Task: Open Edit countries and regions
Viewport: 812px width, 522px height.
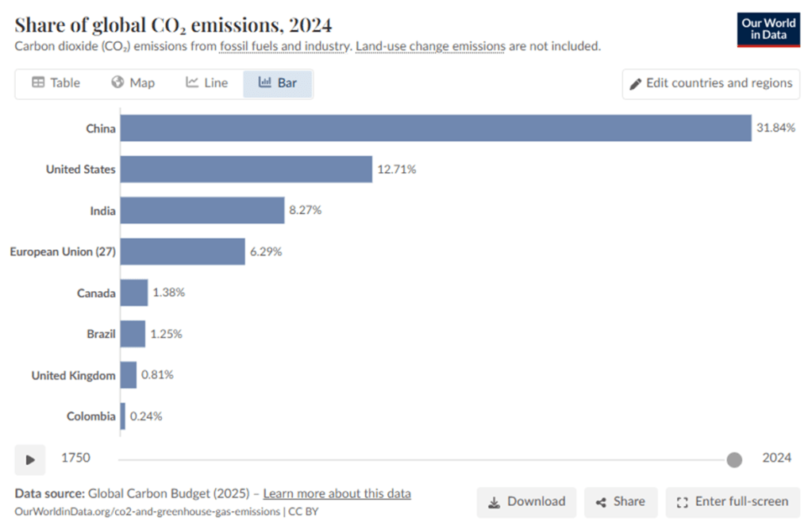Action: click(x=710, y=83)
